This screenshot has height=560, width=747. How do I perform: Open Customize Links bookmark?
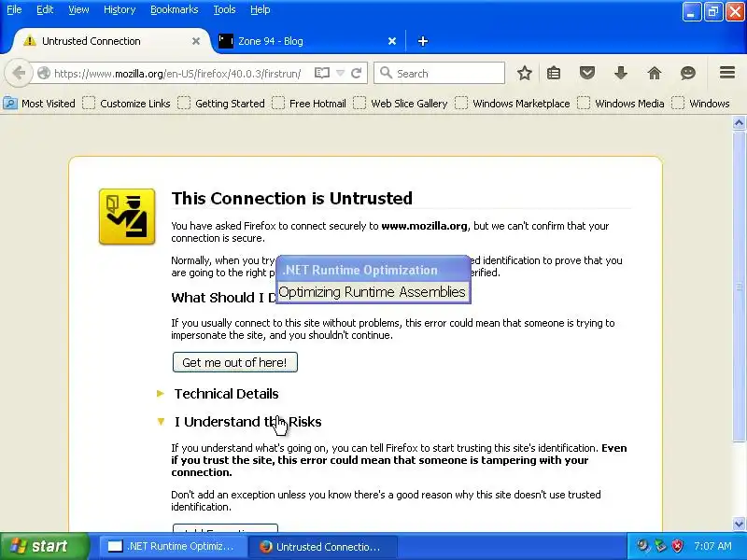pyautogui.click(x=126, y=104)
